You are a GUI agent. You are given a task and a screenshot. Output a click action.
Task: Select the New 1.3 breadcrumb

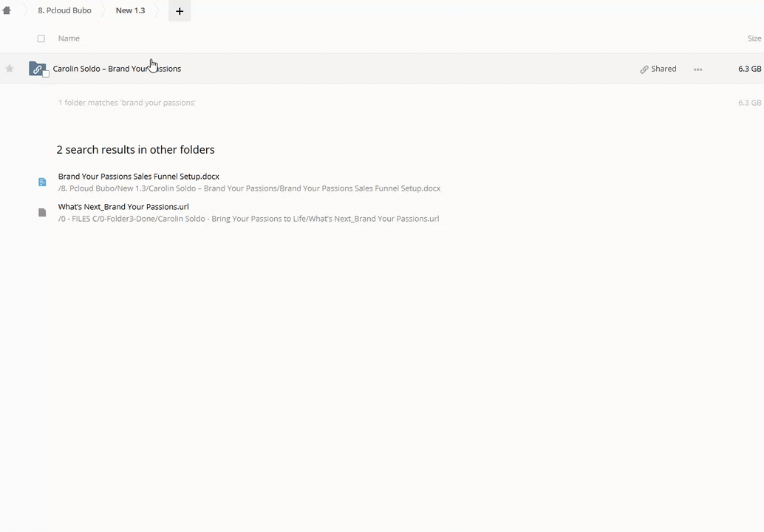130,10
